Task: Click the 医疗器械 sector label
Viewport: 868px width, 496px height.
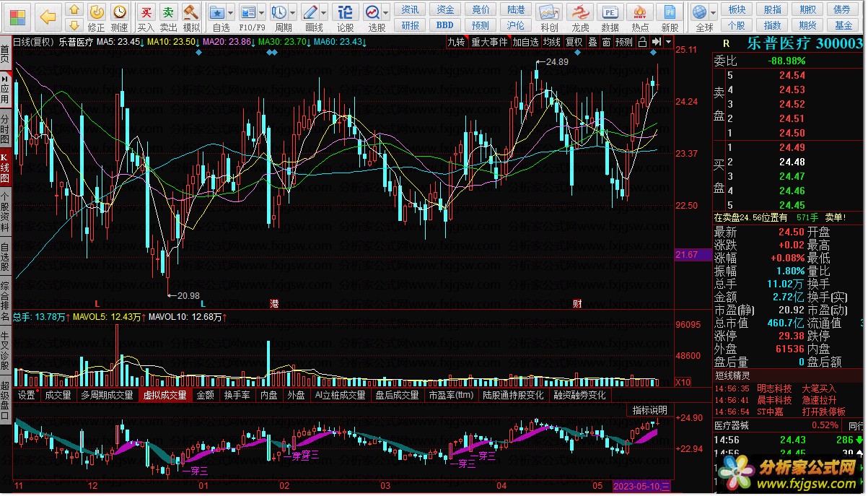Action: [733, 426]
